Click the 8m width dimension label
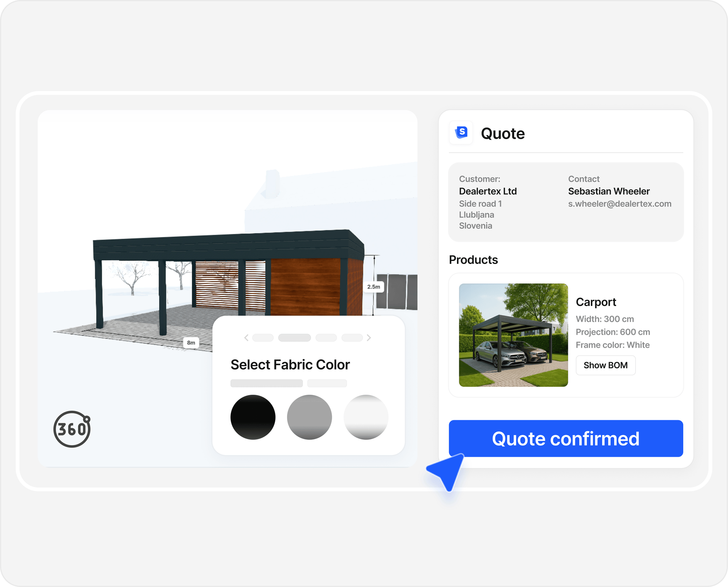Image resolution: width=728 pixels, height=587 pixels. [191, 342]
